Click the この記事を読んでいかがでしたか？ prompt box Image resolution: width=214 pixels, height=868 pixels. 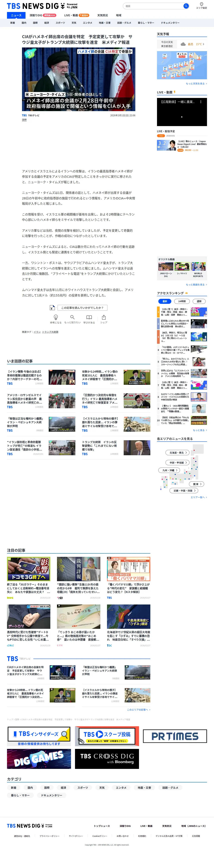coord(82,308)
